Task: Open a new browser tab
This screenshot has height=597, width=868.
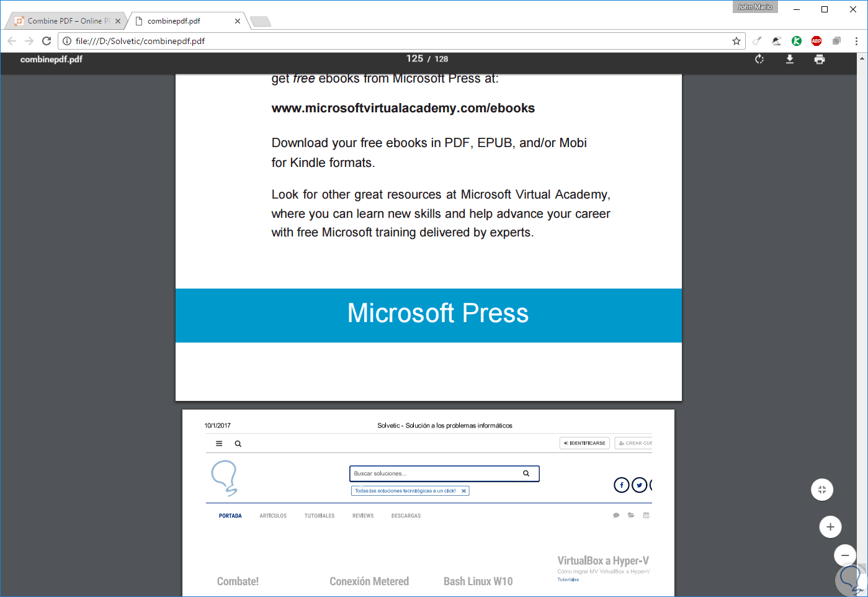Action: (x=261, y=22)
